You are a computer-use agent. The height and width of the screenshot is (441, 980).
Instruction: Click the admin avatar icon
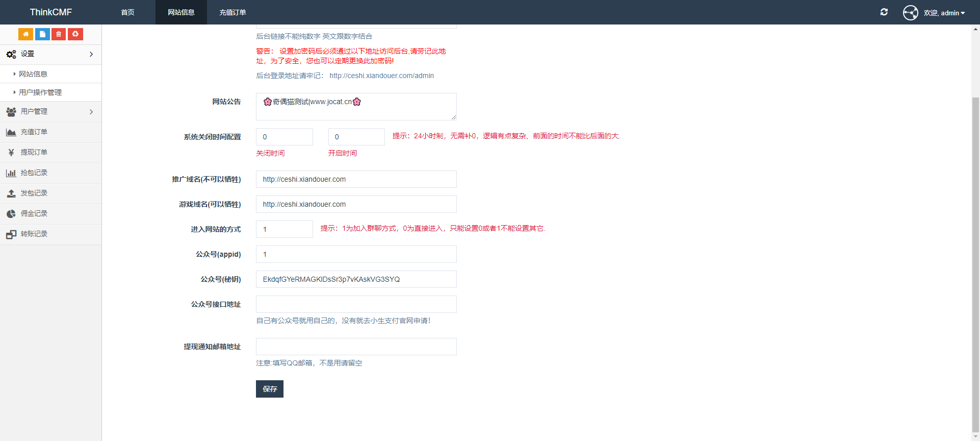911,13
